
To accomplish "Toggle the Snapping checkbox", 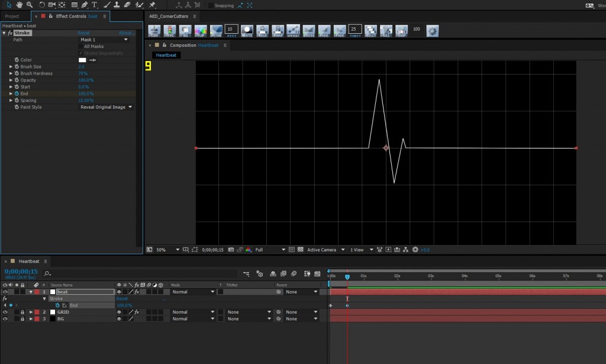I will point(211,5).
